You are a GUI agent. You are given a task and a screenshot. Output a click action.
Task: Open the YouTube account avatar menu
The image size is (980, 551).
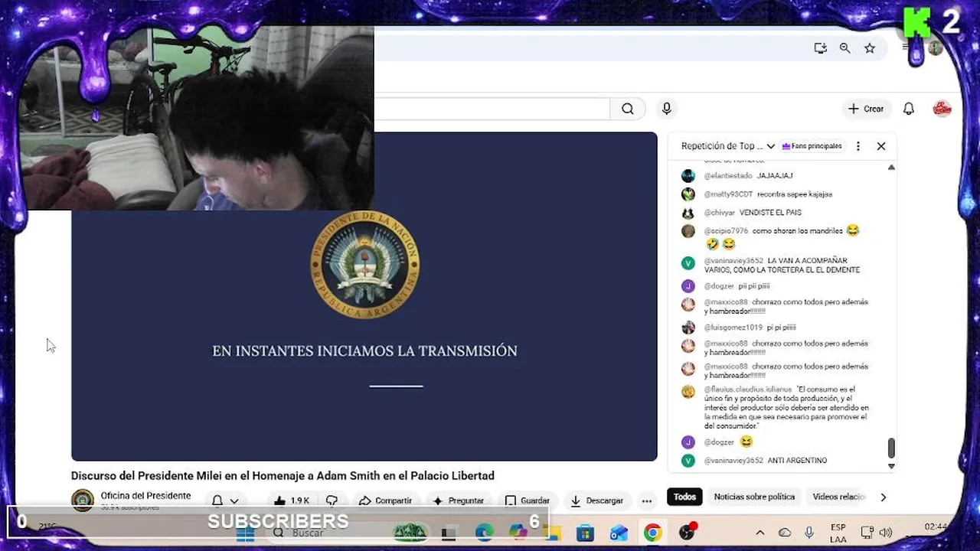pyautogui.click(x=942, y=109)
